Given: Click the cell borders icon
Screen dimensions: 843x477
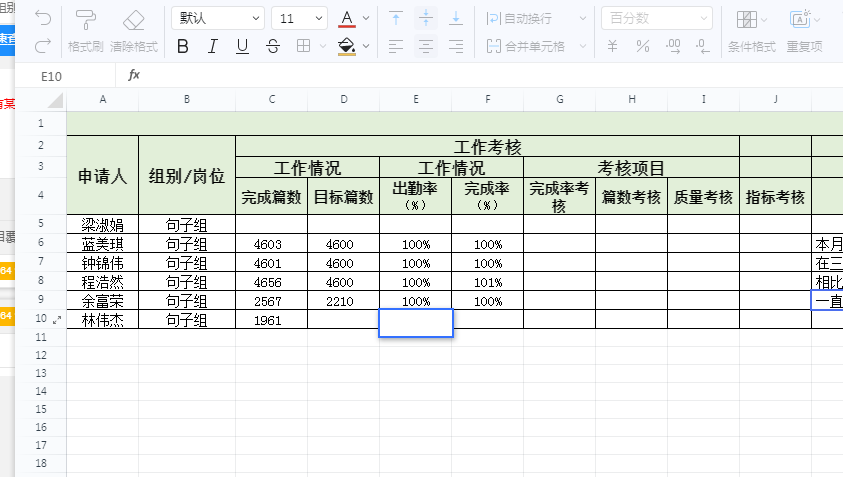Looking at the screenshot, I should (303, 46).
